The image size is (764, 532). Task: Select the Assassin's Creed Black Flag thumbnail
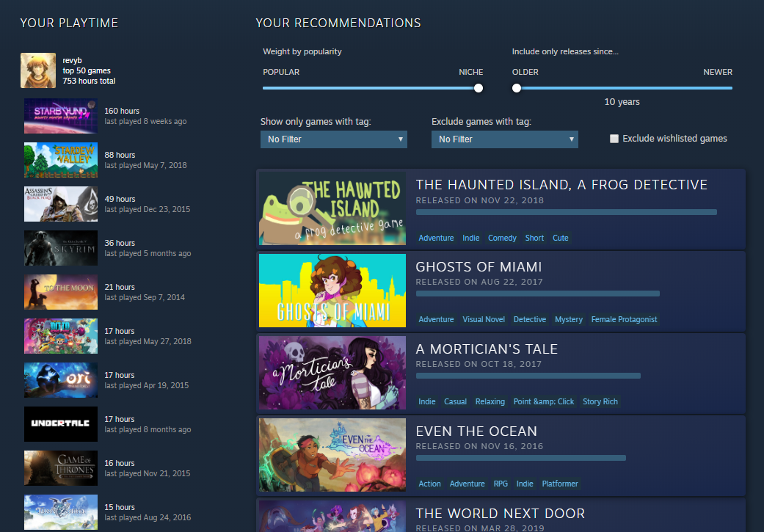pos(61,204)
